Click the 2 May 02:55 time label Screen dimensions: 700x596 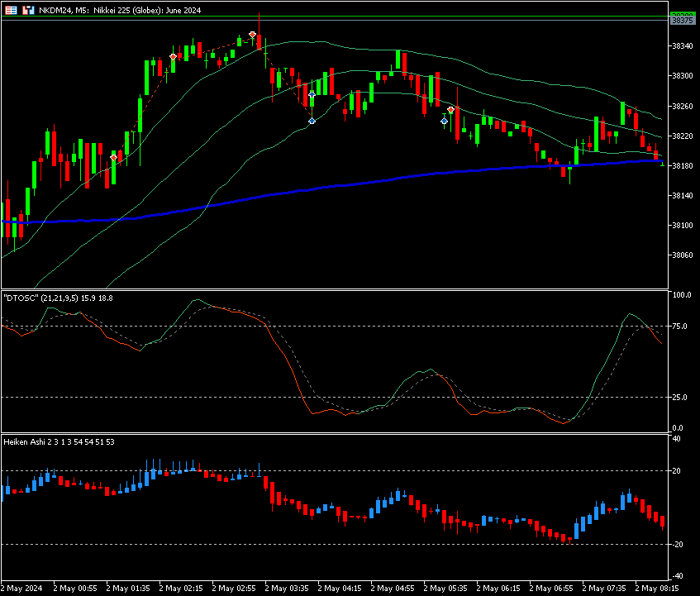tap(234, 588)
